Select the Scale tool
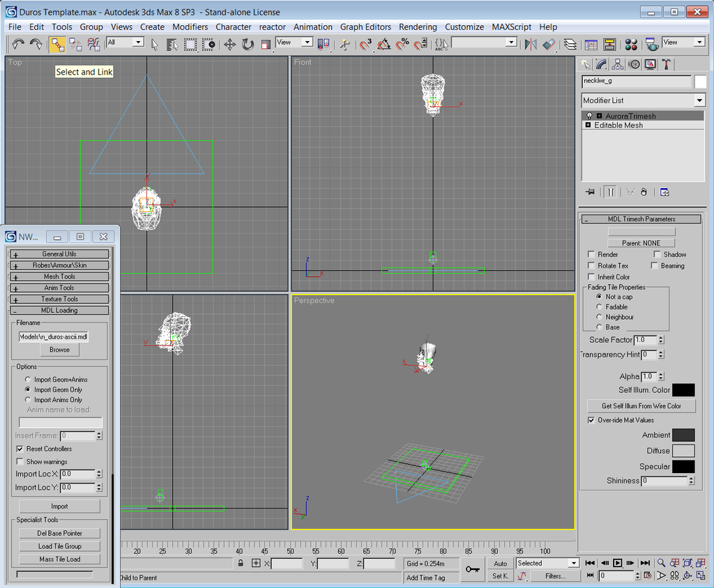This screenshot has height=588, width=714. (x=266, y=44)
